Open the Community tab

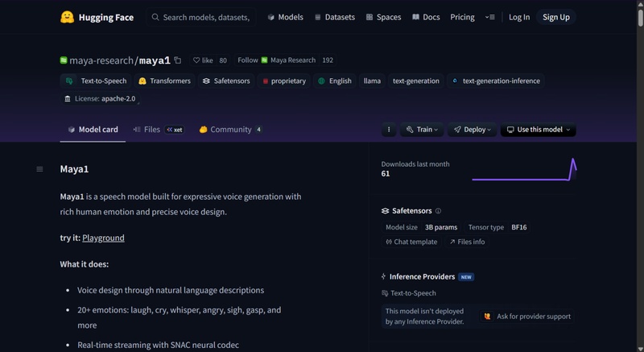[x=230, y=130]
